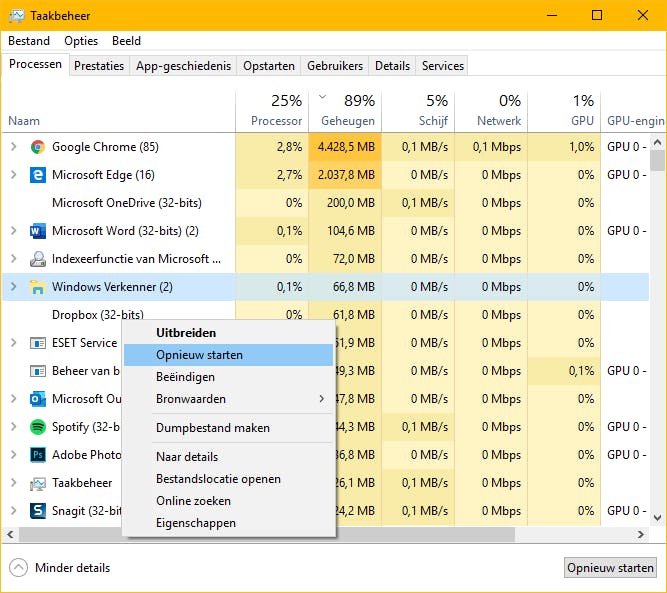Click the Adobe Photoshop process icon
Image resolution: width=667 pixels, height=593 pixels.
pyautogui.click(x=38, y=455)
